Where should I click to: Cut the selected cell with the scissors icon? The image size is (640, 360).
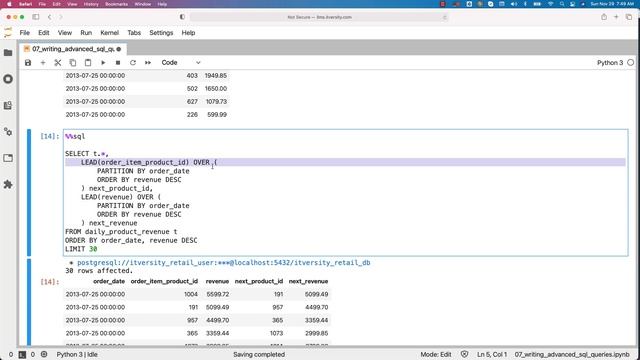point(58,62)
